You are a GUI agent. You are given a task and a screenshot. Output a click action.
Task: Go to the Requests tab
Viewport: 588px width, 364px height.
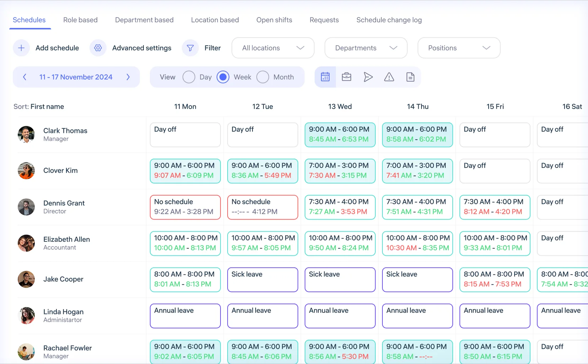(x=324, y=20)
